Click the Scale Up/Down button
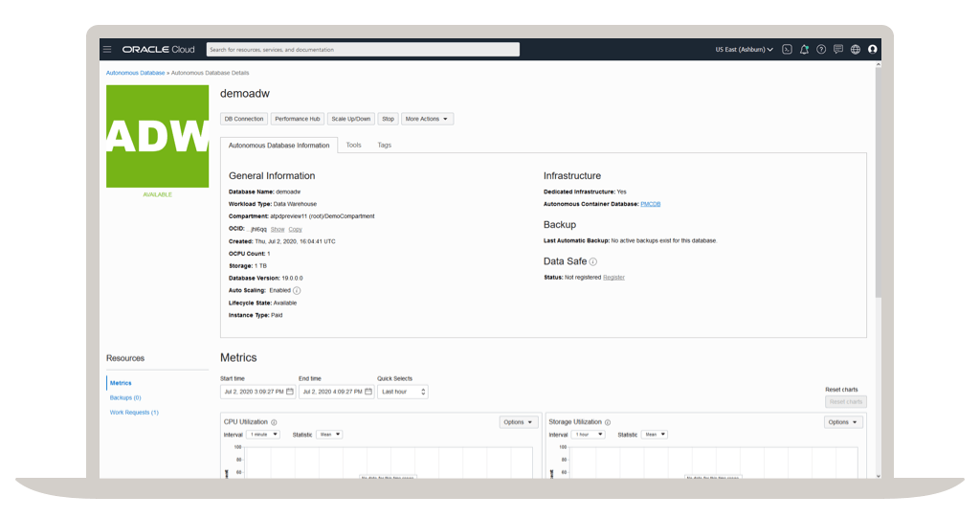980x519 pixels. coord(350,119)
